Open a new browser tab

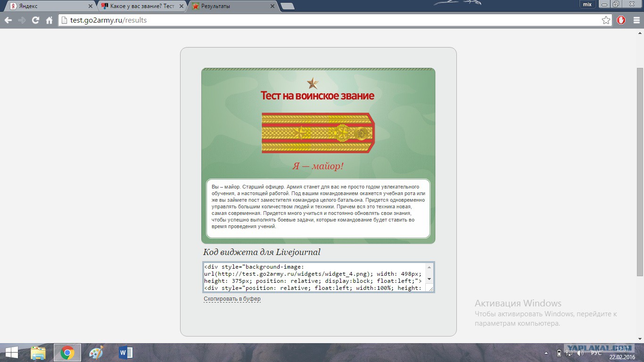[287, 6]
